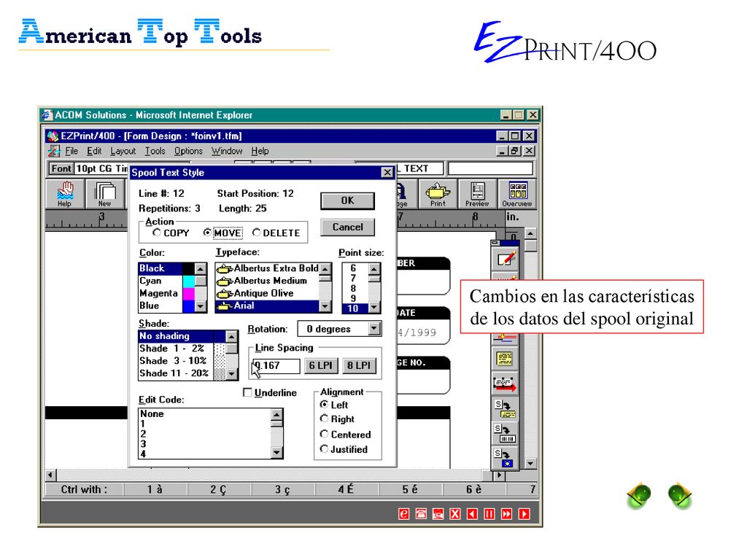The height and width of the screenshot is (560, 747).
Task: Select the pencil edit tool in floating palette
Action: (x=506, y=259)
